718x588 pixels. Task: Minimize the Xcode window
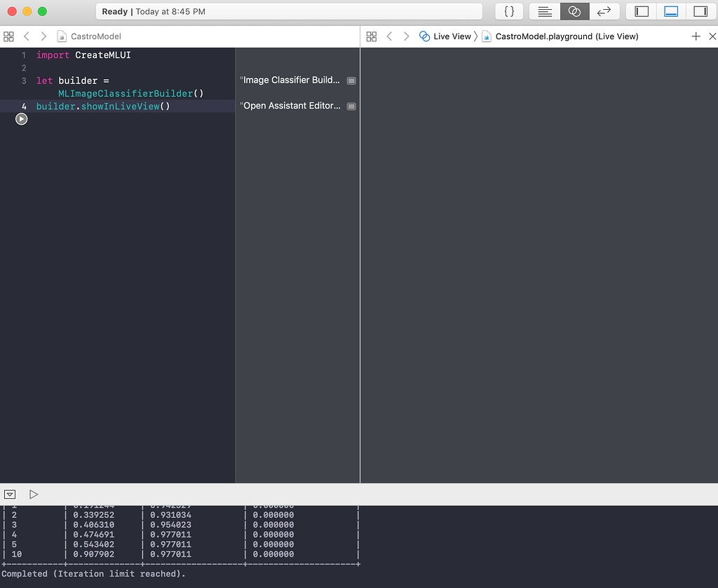click(x=27, y=11)
